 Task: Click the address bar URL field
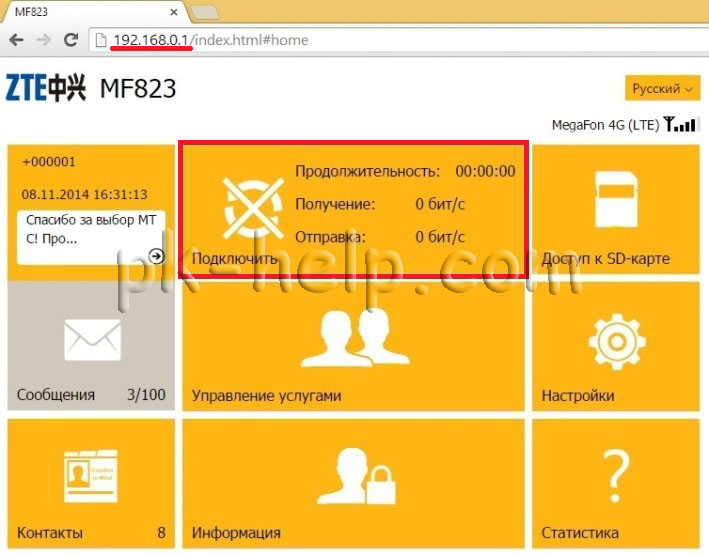398,40
